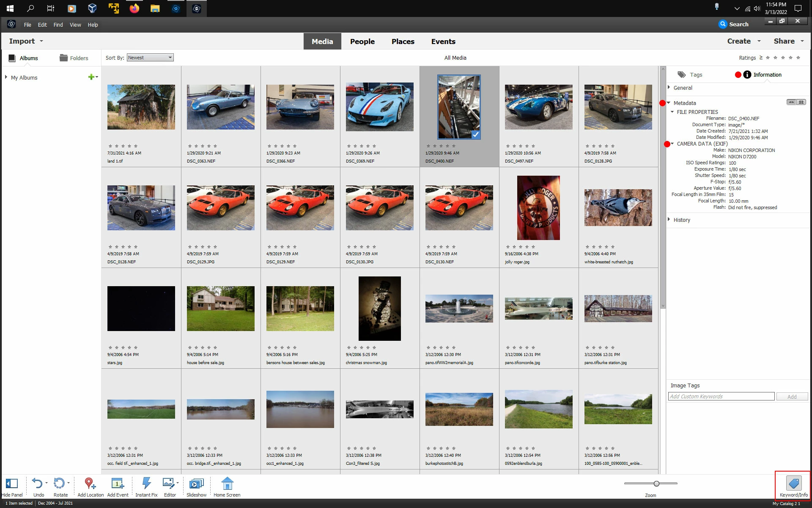
Task: Switch to the People tab
Action: pyautogui.click(x=362, y=41)
